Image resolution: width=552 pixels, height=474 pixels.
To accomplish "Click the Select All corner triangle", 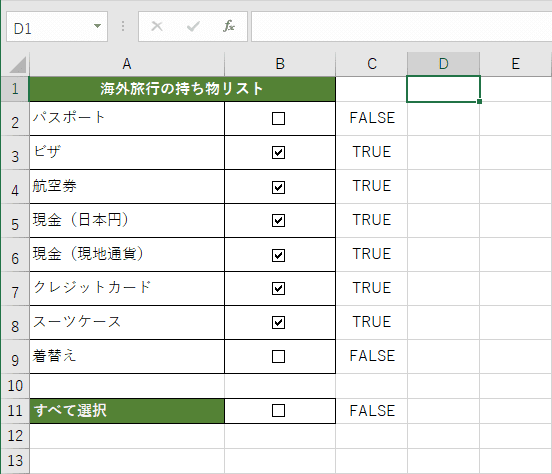I will [x=18, y=64].
